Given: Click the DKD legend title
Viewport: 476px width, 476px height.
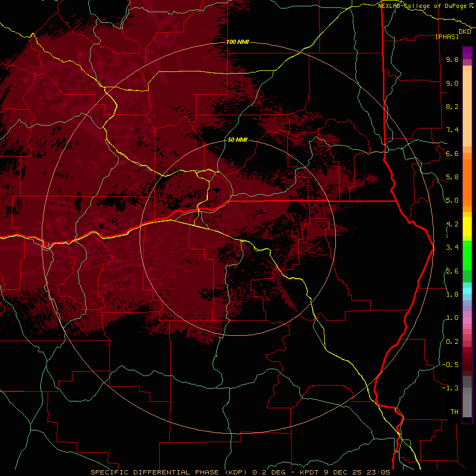Looking at the screenshot, I should coord(464,32).
